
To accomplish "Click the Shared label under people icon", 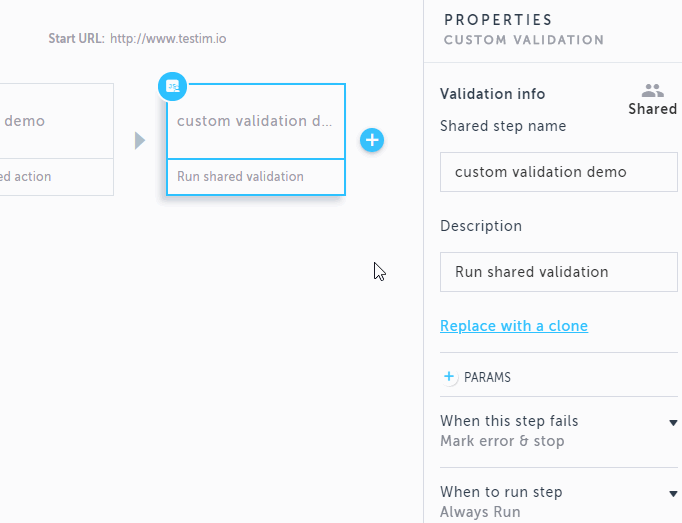I will point(652,109).
